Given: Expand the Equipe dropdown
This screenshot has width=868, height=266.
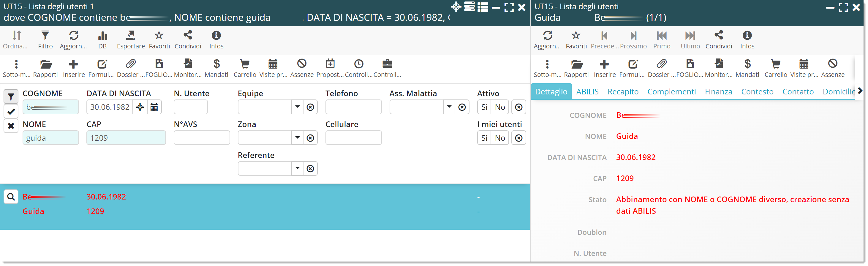Looking at the screenshot, I should [297, 107].
